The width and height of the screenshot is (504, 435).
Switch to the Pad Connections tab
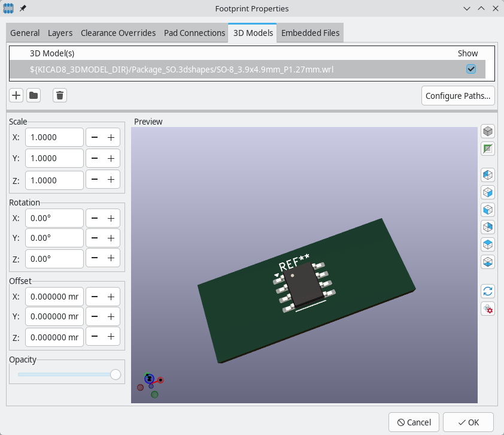tap(194, 33)
